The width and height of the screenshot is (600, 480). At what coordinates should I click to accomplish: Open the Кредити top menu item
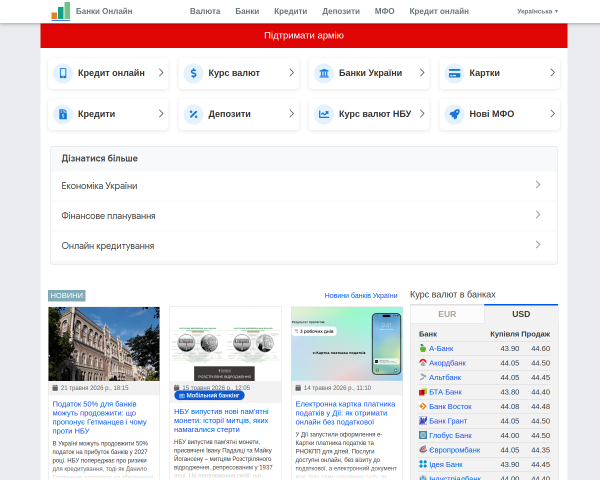click(291, 11)
